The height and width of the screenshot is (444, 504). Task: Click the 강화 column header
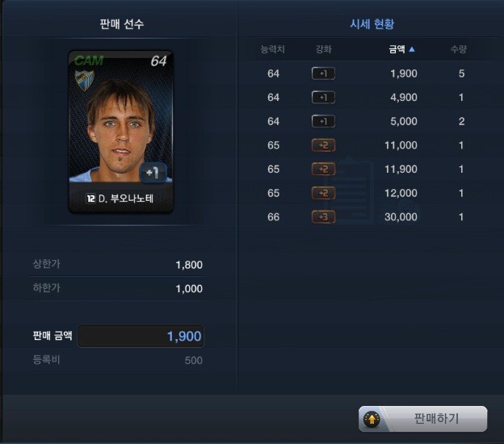pos(323,49)
